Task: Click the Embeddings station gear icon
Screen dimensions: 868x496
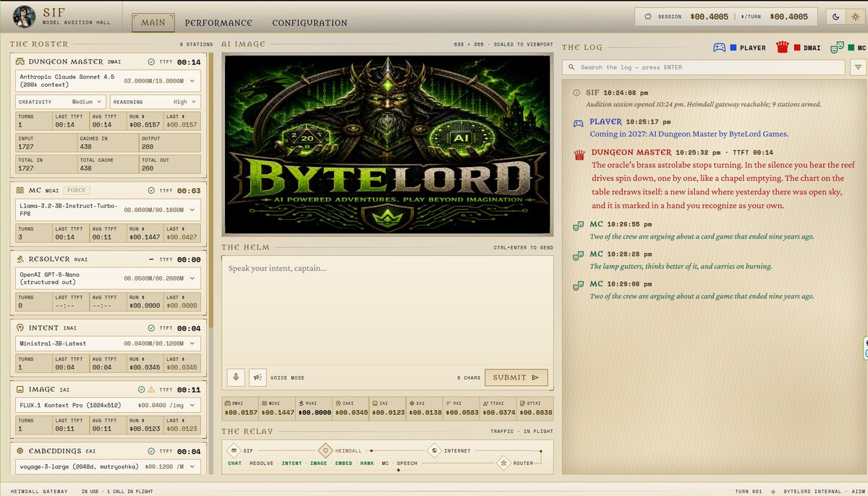Action: click(x=21, y=450)
